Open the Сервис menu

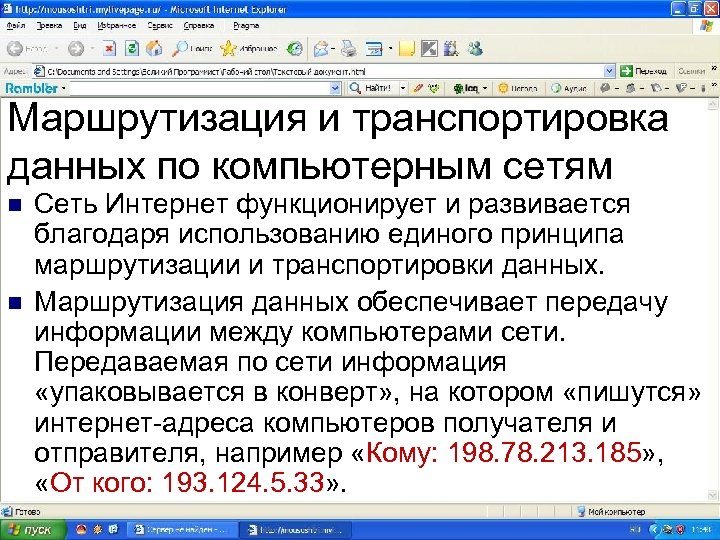click(160, 26)
